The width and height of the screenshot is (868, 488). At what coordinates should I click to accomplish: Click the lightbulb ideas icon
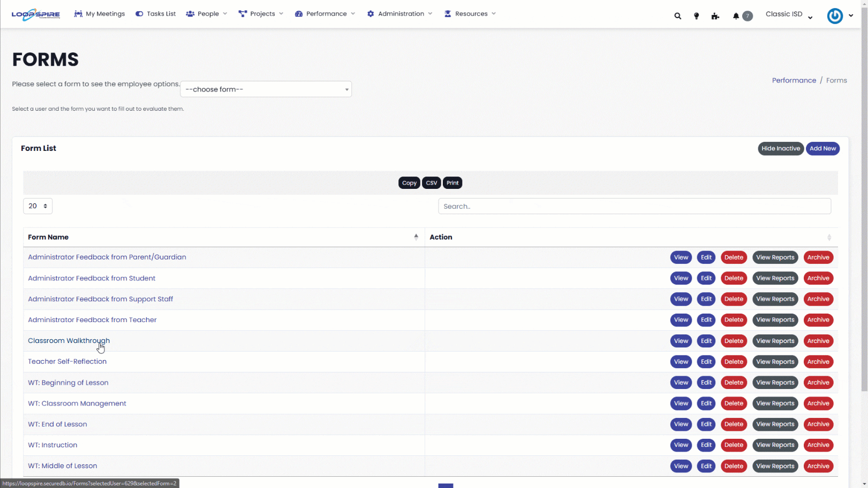(696, 16)
